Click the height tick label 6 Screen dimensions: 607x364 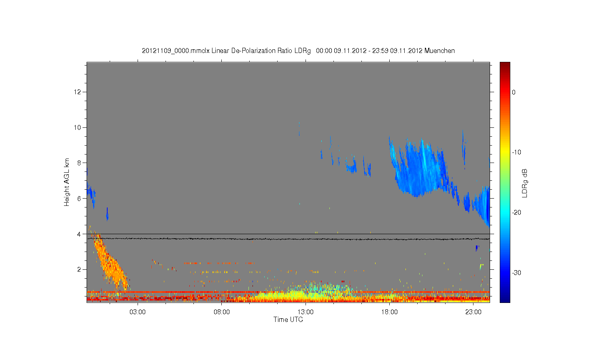point(79,199)
